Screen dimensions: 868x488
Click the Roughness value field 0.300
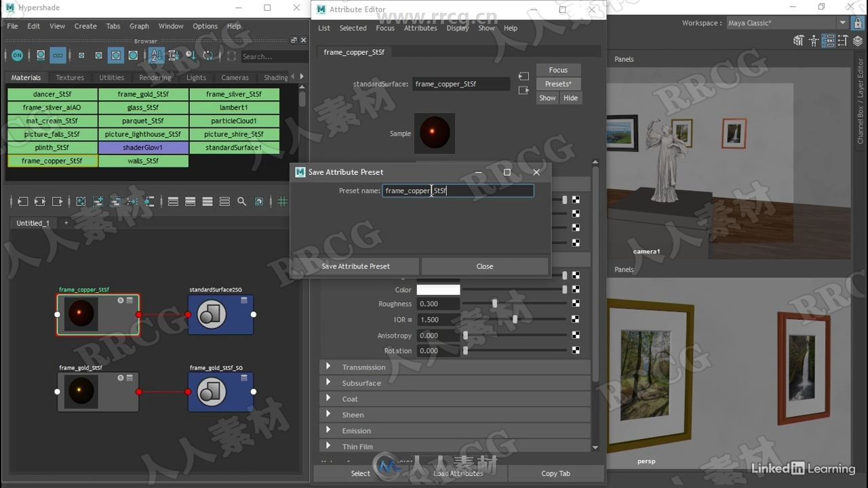point(438,304)
